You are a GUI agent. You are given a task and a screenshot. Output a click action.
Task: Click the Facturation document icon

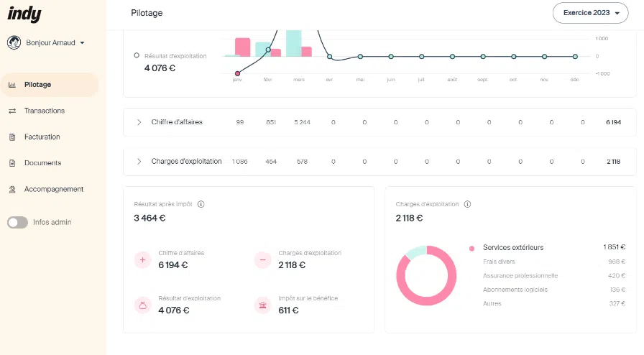pos(11,137)
